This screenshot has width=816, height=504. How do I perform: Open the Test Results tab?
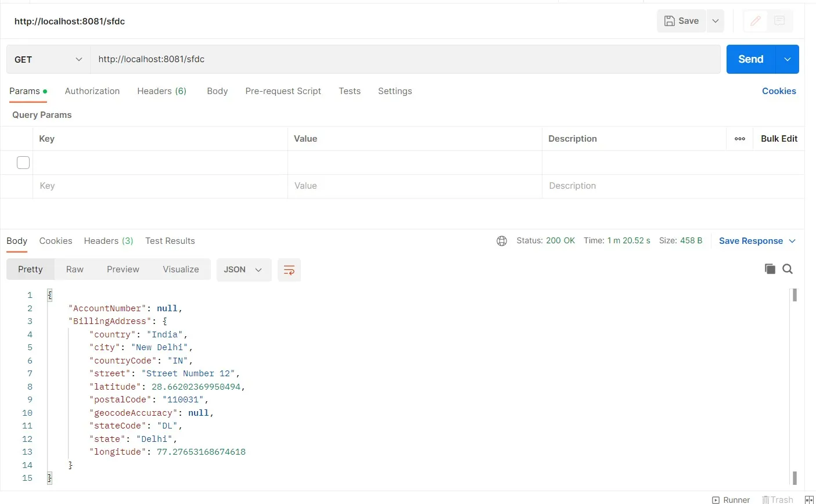click(170, 241)
